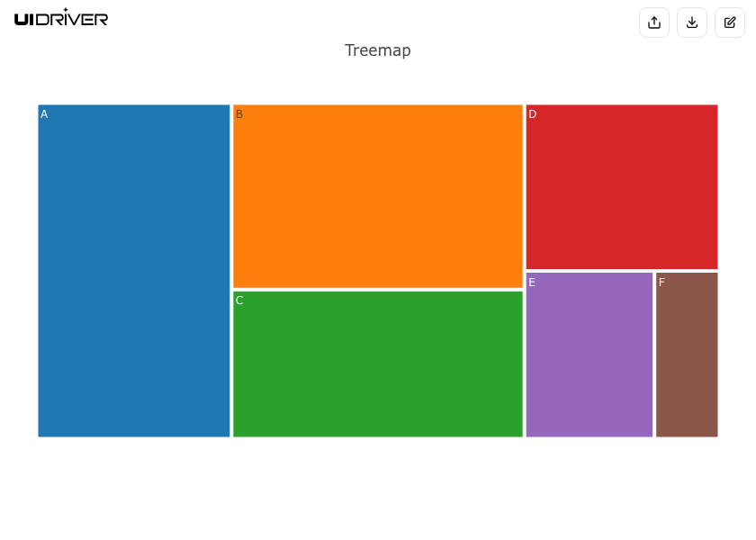This screenshot has height=540, width=756.
Task: Click the share/export icon
Action: pyautogui.click(x=654, y=22)
